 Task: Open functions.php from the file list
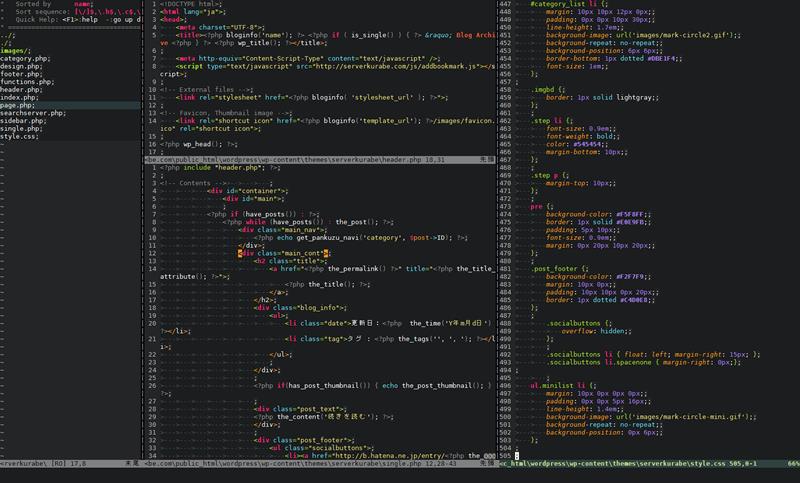27,82
